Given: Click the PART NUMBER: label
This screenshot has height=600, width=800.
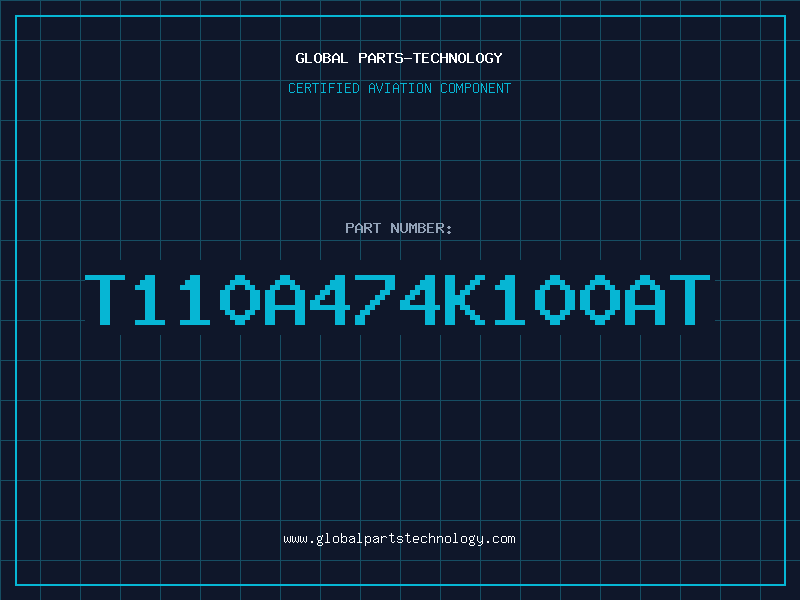Looking at the screenshot, I should coord(399,228).
